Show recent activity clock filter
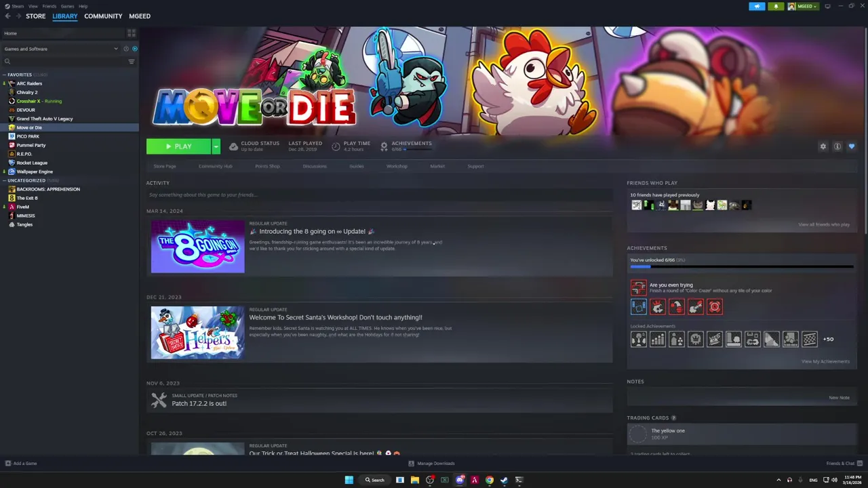Image resolution: width=868 pixels, height=488 pixels. tap(125, 49)
